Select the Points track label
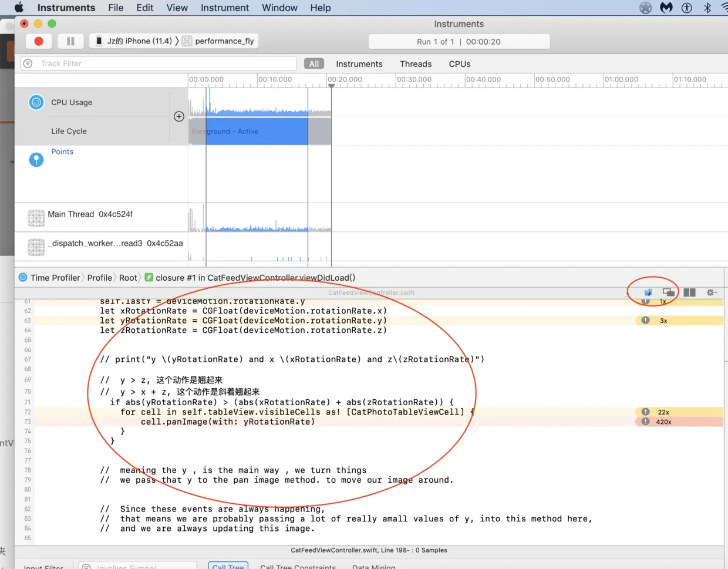This screenshot has width=728, height=569. 62,151
